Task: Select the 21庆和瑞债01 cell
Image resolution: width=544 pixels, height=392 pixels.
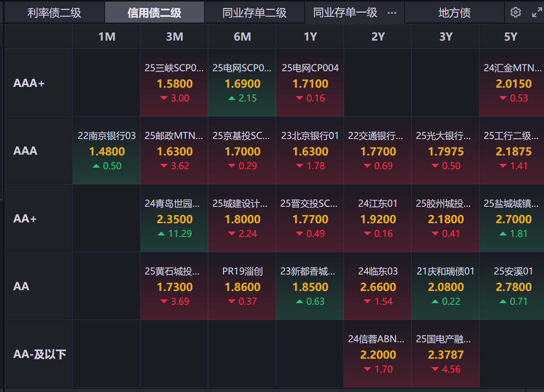Action: (446, 286)
